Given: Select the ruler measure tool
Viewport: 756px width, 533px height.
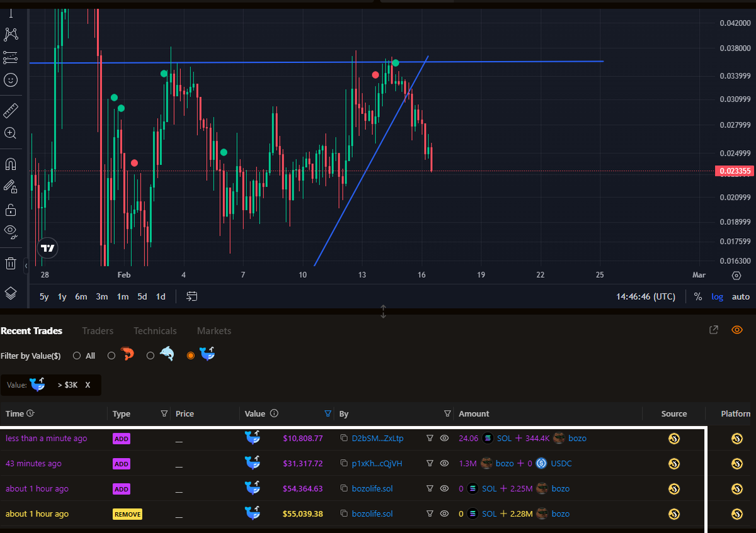Looking at the screenshot, I should (11, 111).
